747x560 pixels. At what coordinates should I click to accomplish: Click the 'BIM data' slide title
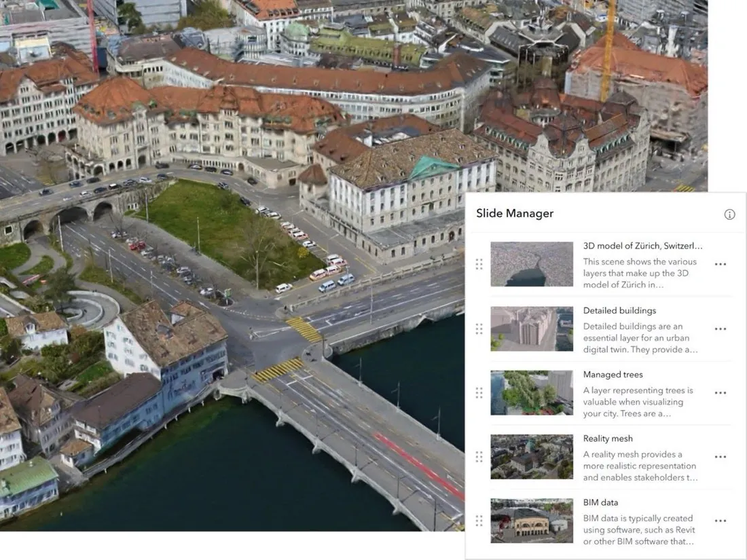[x=600, y=502]
